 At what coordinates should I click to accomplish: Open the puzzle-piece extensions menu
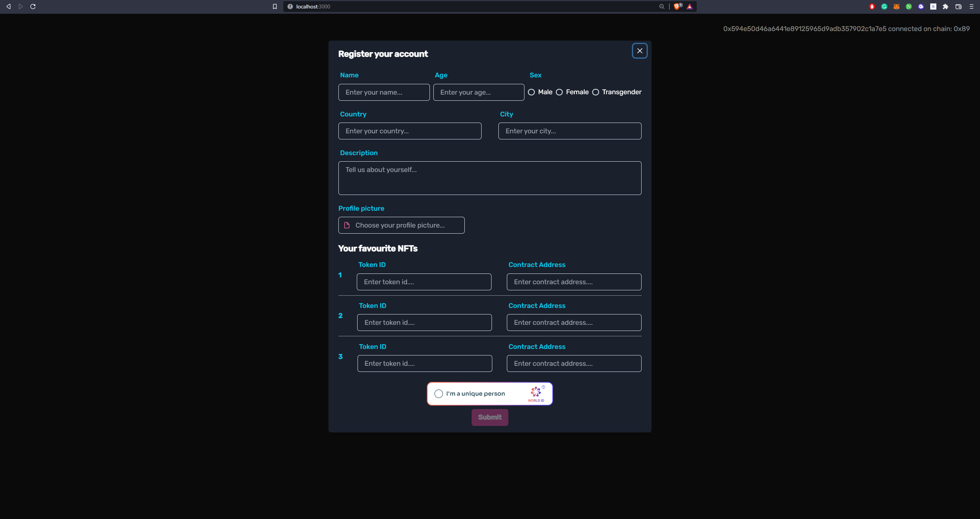pos(946,7)
